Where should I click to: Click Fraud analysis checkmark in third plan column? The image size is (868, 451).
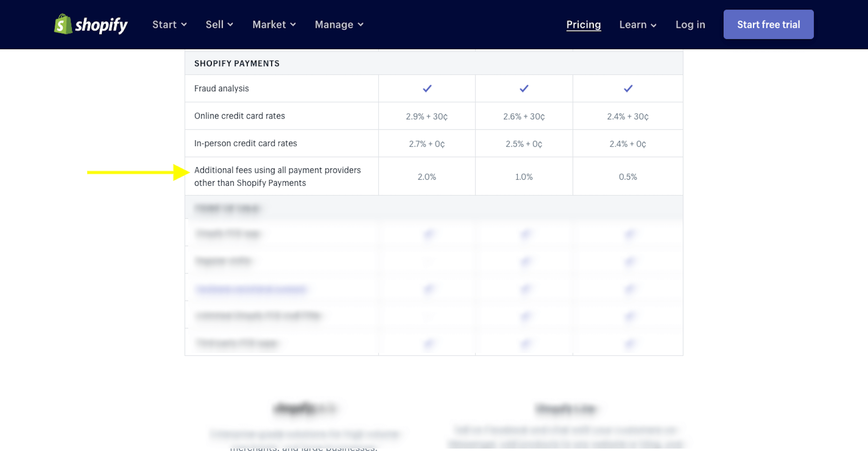pyautogui.click(x=628, y=88)
